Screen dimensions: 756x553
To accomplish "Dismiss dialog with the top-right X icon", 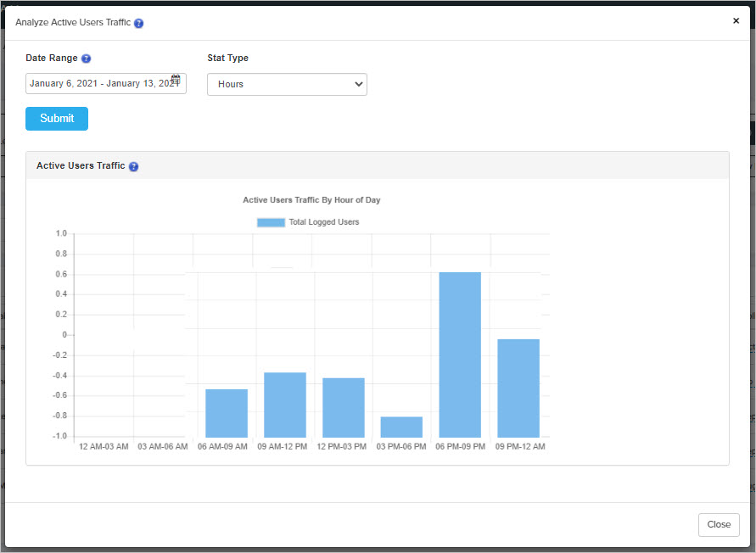I will click(x=736, y=21).
